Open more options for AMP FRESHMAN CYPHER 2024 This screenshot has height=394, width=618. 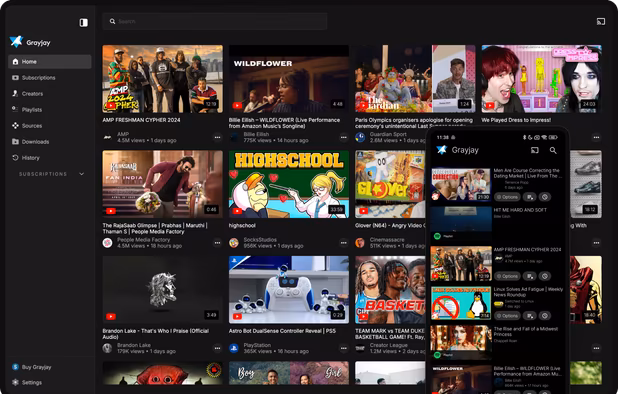tap(217, 137)
